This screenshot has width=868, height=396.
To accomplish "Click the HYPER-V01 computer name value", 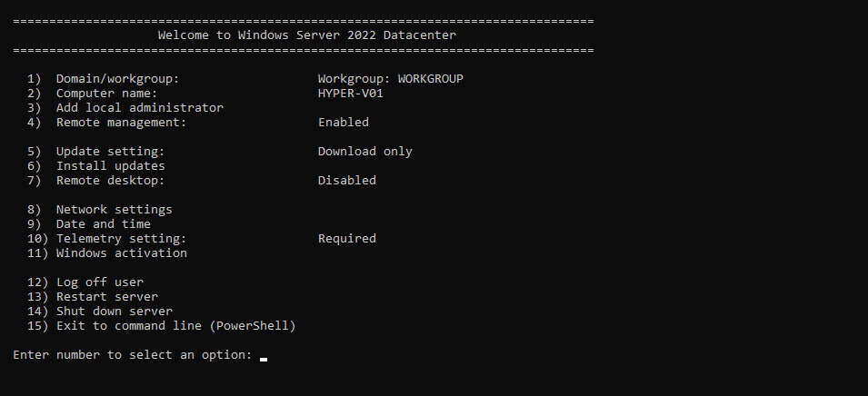I will pos(351,94).
